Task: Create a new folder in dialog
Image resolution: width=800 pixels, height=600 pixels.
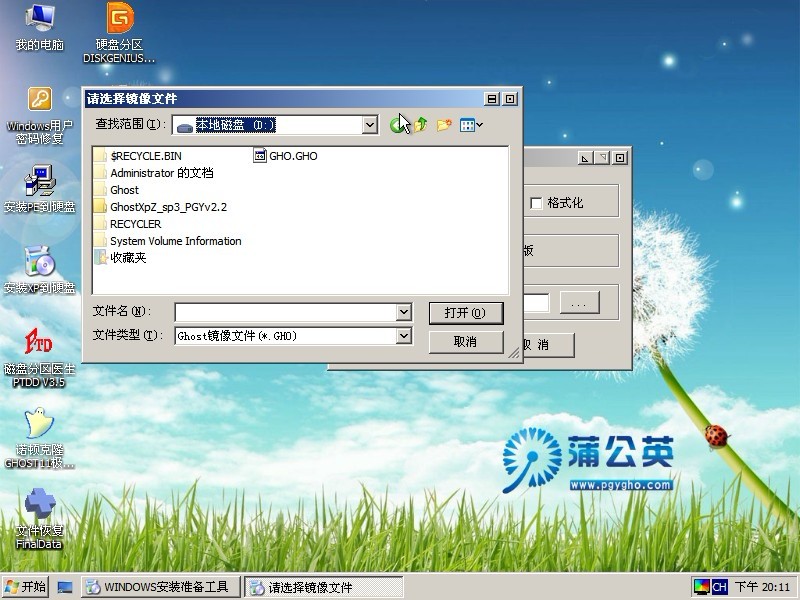Action: click(444, 125)
